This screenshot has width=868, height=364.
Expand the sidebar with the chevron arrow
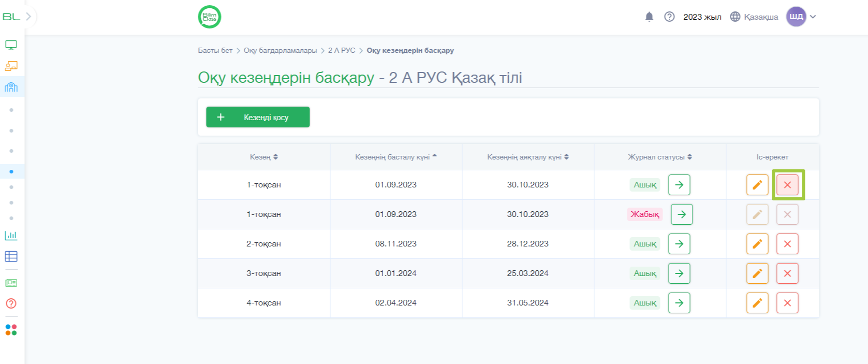tap(28, 17)
